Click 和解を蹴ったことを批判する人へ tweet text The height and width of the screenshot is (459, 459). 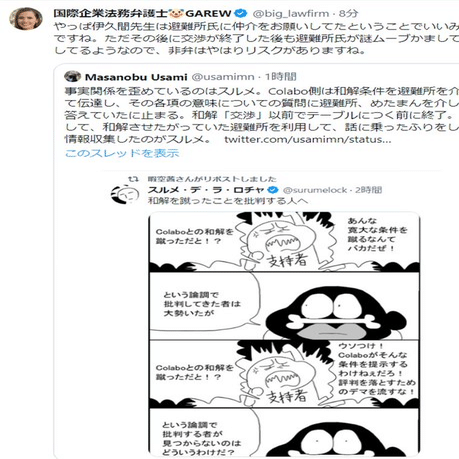pyautogui.click(x=228, y=201)
